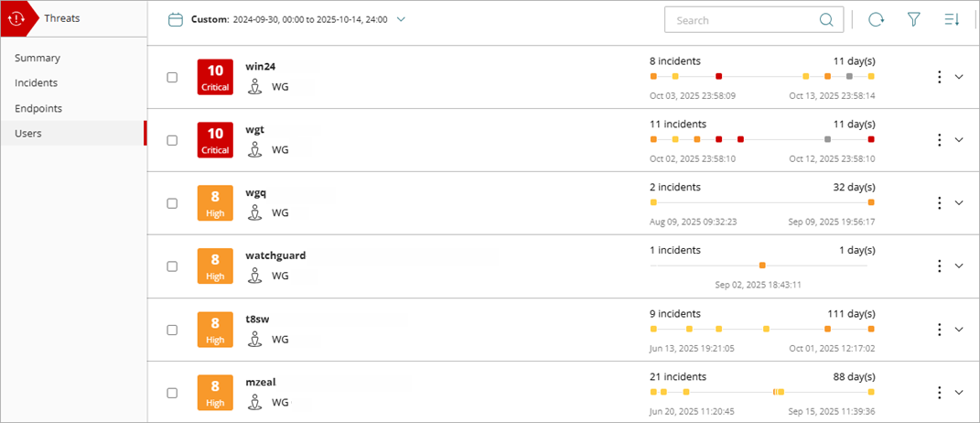
Task: Click the red incident marker on win24 timeline
Action: [719, 76]
